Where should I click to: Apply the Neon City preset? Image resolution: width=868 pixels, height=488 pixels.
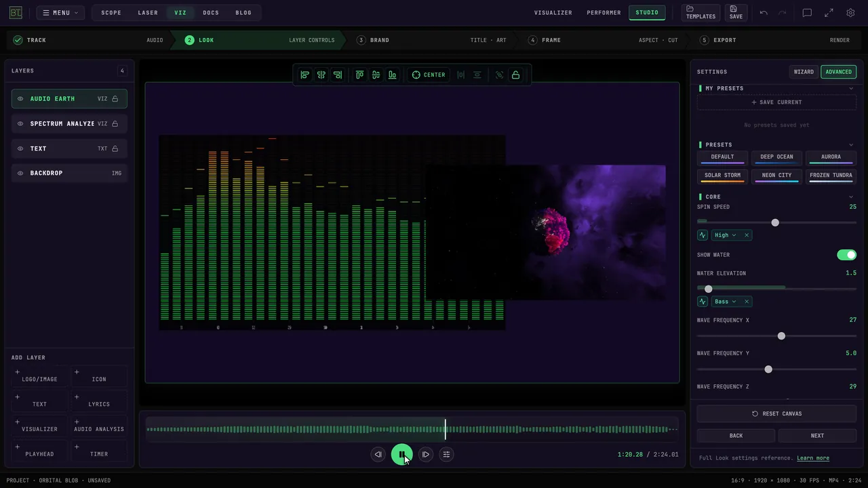[x=776, y=176]
